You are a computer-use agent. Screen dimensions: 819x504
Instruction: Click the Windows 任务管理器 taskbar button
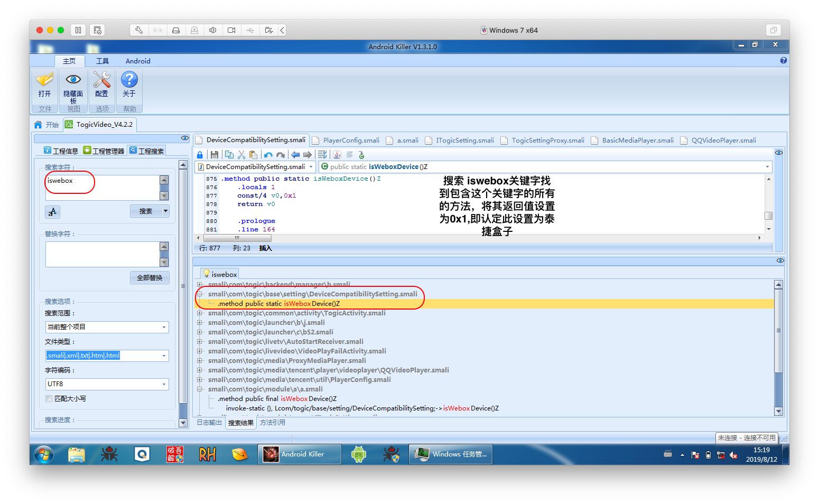click(x=451, y=454)
